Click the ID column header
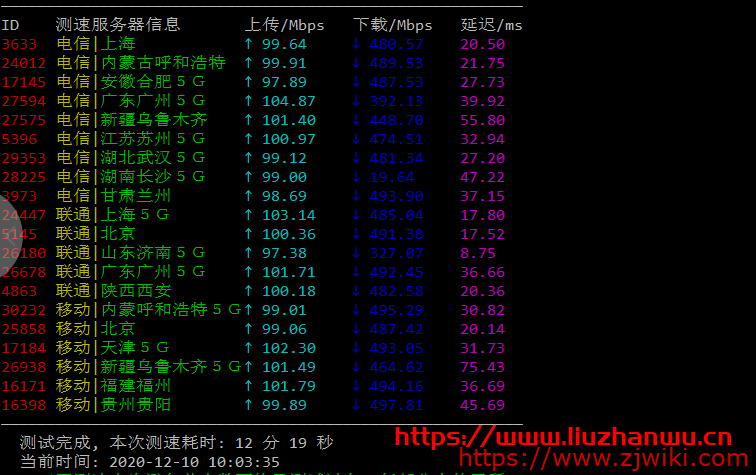Screen dimensions: 756x475 pyautogui.click(x=10, y=24)
